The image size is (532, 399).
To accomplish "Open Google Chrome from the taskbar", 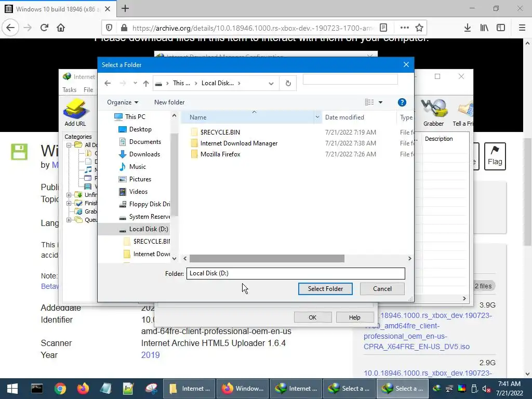I will coord(60,389).
